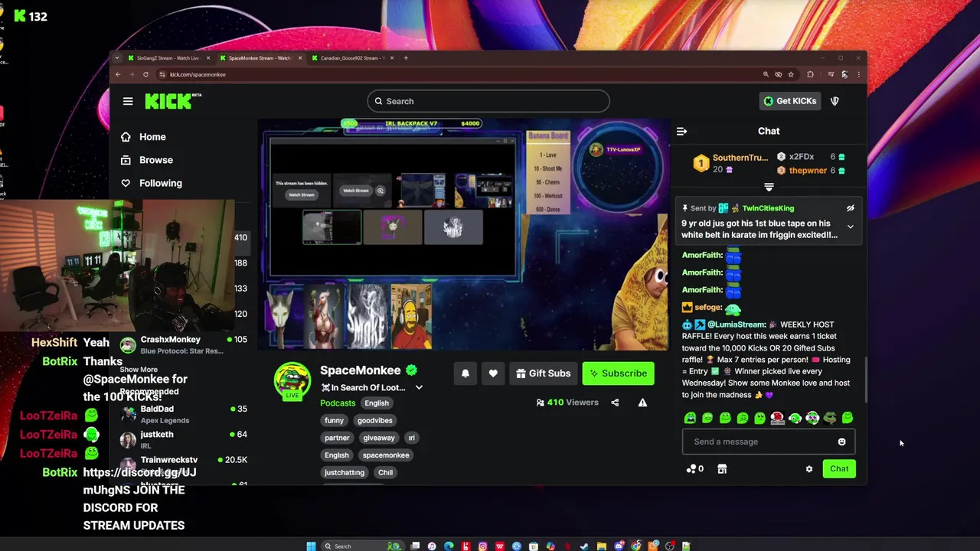
Task: Click the Gift Subs button
Action: point(544,373)
